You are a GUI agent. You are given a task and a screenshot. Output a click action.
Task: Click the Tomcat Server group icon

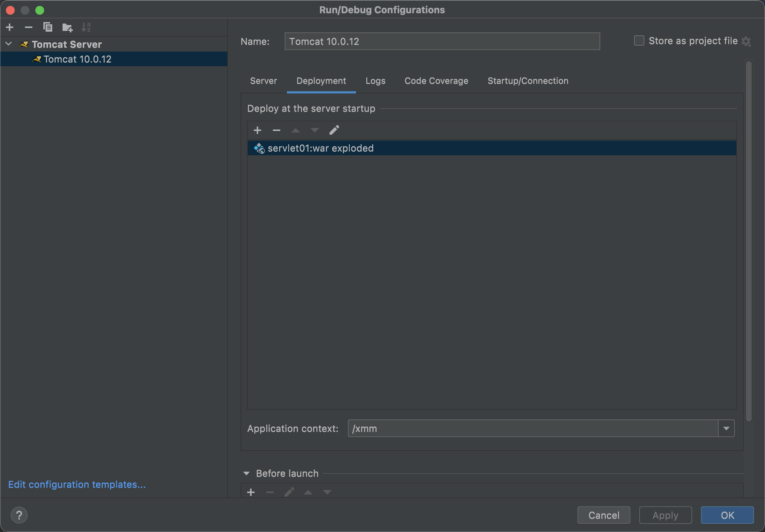pos(24,45)
